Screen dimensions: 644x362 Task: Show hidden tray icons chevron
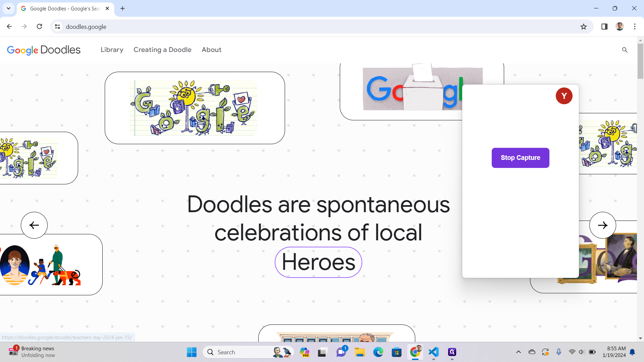pyautogui.click(x=518, y=352)
